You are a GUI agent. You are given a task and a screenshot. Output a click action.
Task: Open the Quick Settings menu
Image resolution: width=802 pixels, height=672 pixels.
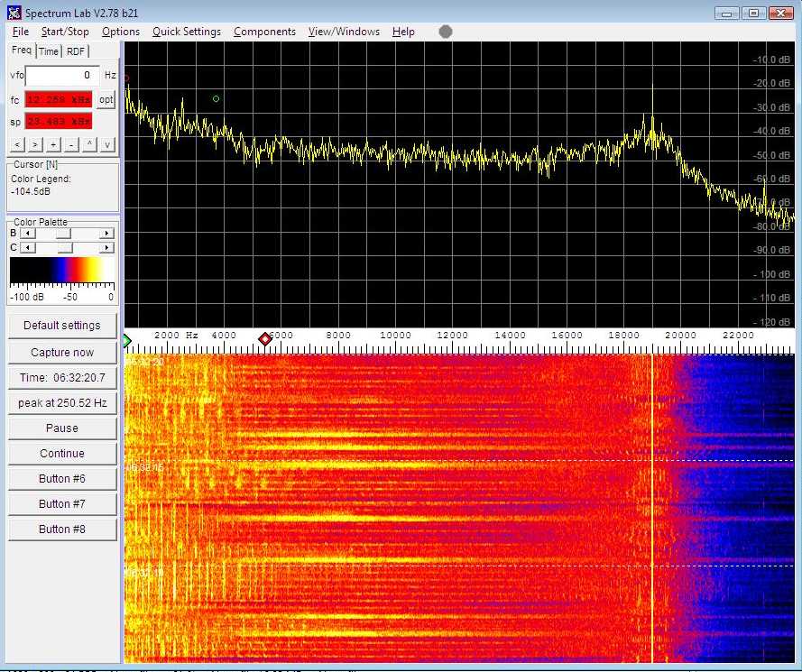[x=186, y=32]
